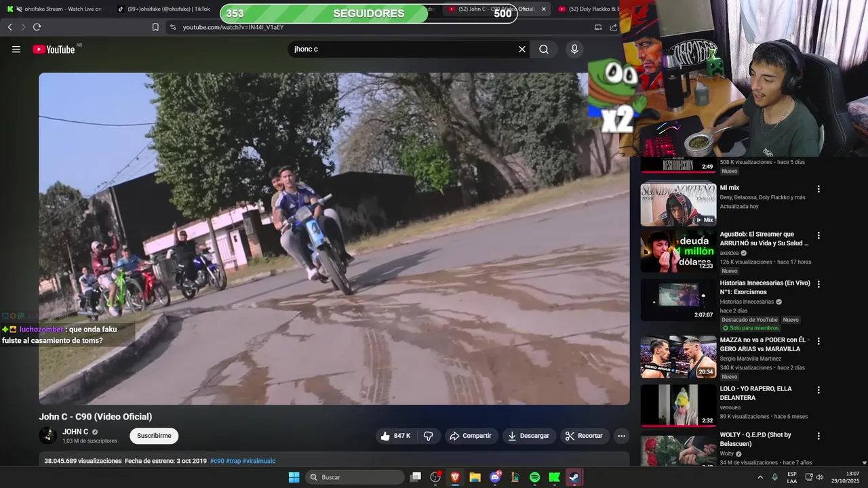868x488 pixels.
Task: Open options for WOLTY - Q.E.P.D video
Action: tap(818, 436)
